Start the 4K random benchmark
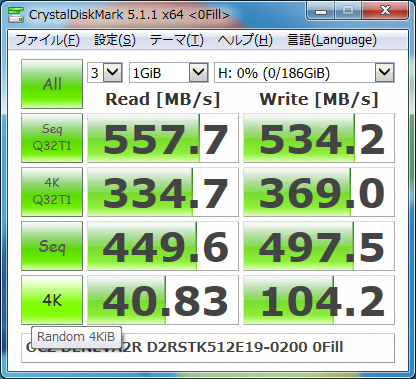 [x=52, y=300]
